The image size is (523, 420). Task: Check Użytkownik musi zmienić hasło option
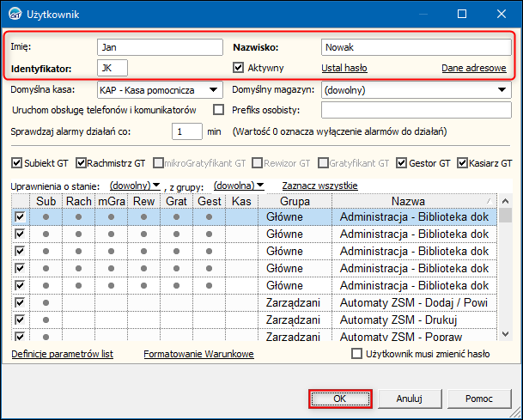[358, 354]
